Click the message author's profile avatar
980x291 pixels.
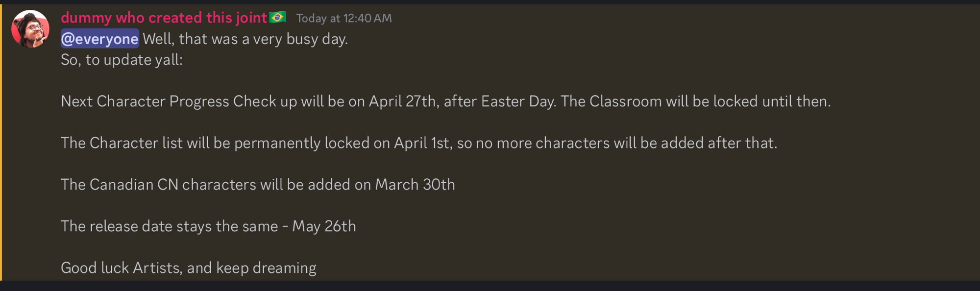point(30,29)
